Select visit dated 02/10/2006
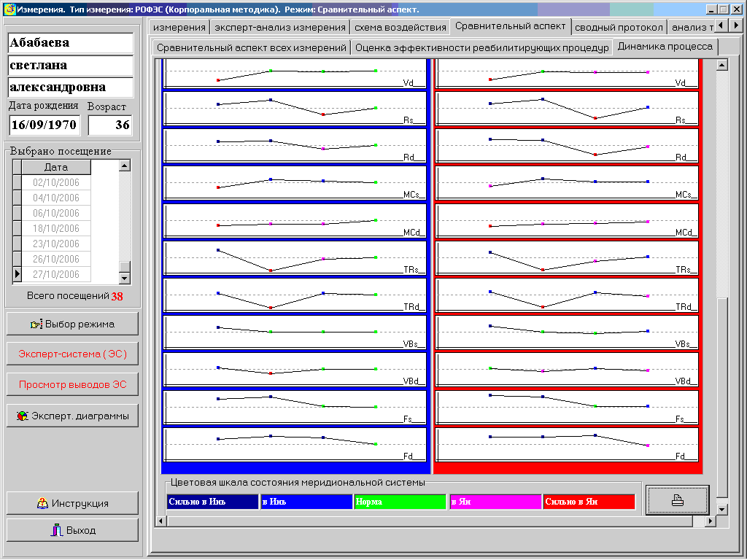 click(56, 183)
